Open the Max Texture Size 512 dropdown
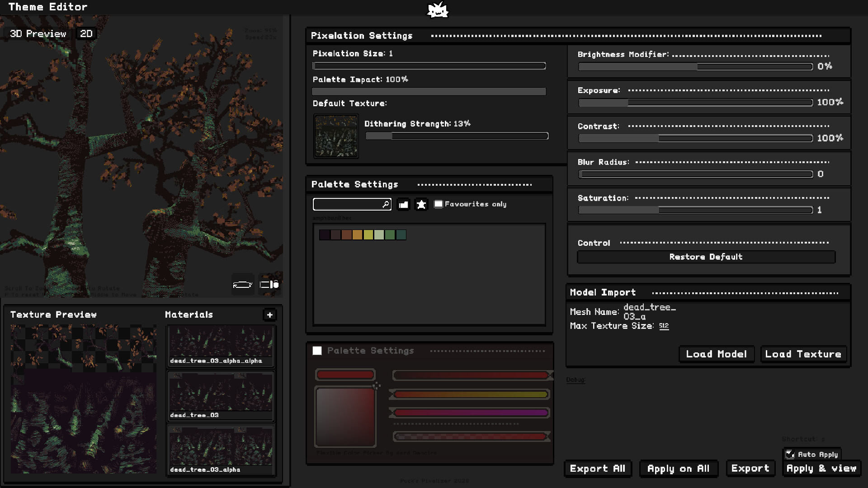The image size is (868, 488). tap(664, 326)
